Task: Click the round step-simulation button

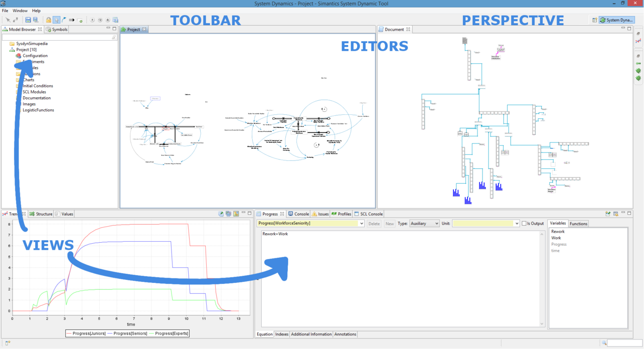Action: [x=100, y=20]
